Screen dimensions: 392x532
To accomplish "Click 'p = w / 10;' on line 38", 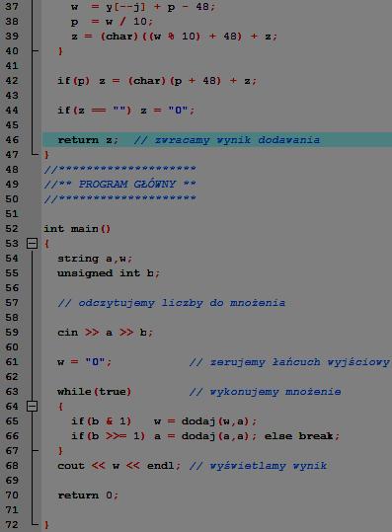I will point(112,22).
